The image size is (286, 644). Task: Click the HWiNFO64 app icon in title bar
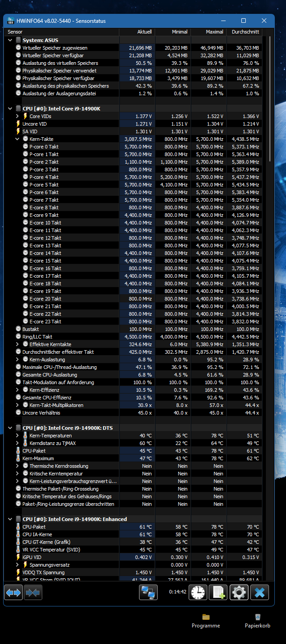(11, 21)
